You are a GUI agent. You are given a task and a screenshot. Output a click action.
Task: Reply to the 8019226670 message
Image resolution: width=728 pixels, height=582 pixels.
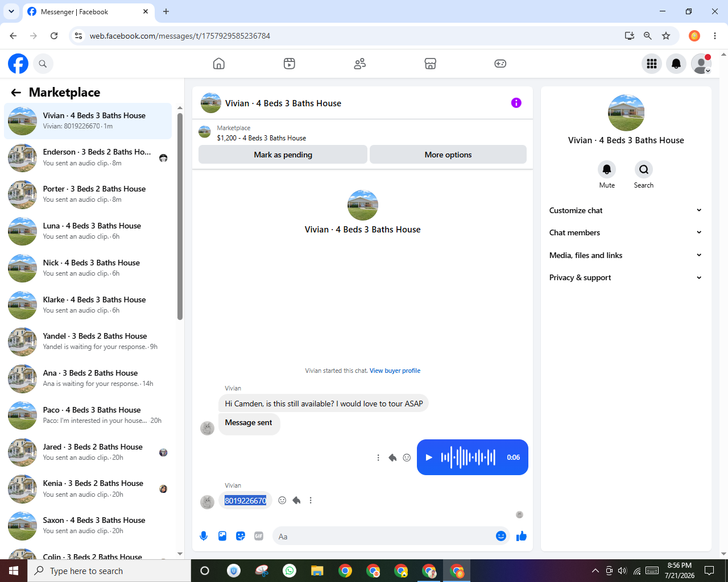296,500
